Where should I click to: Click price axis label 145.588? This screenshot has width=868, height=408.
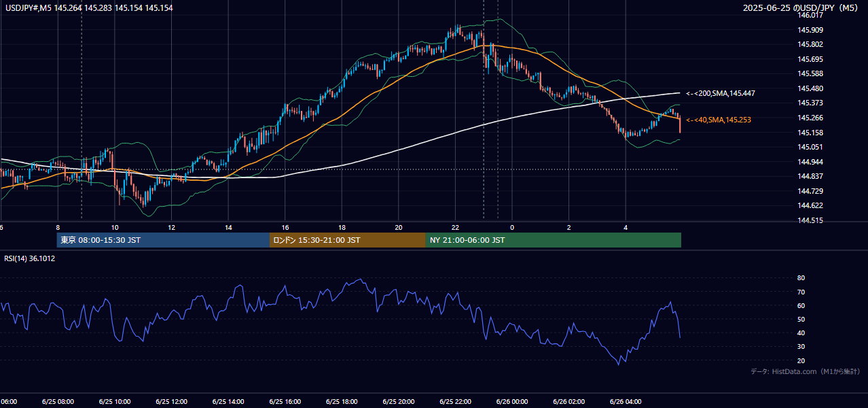(x=809, y=73)
